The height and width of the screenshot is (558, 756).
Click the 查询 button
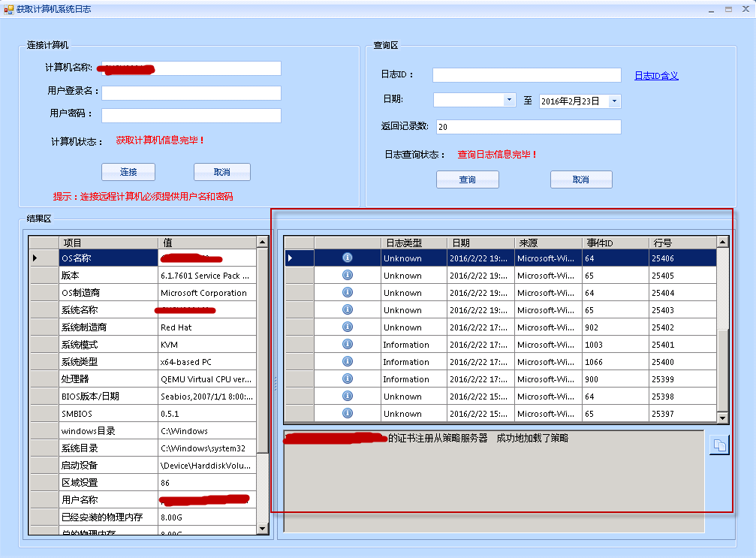[x=467, y=179]
